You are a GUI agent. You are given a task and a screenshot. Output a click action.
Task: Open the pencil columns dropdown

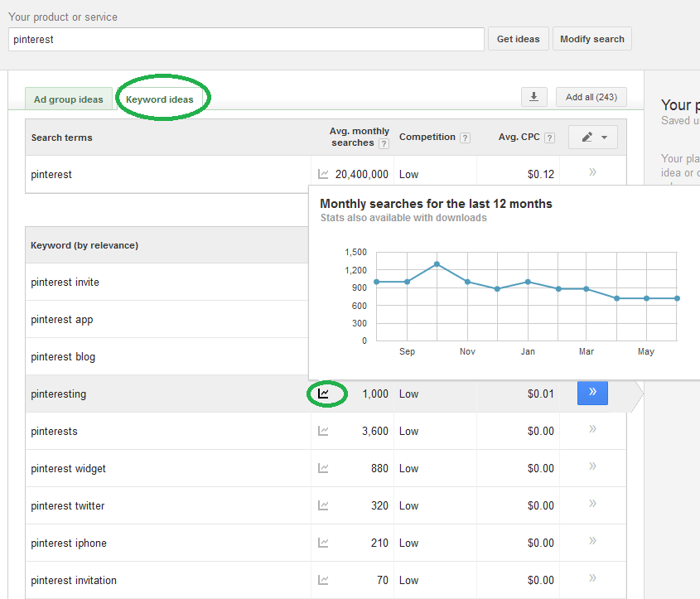click(593, 137)
